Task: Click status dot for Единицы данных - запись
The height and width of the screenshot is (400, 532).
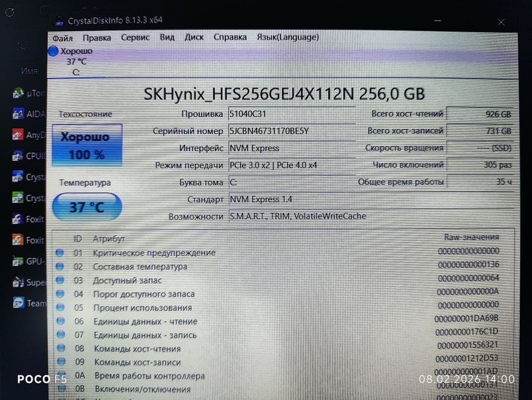Action: point(61,334)
